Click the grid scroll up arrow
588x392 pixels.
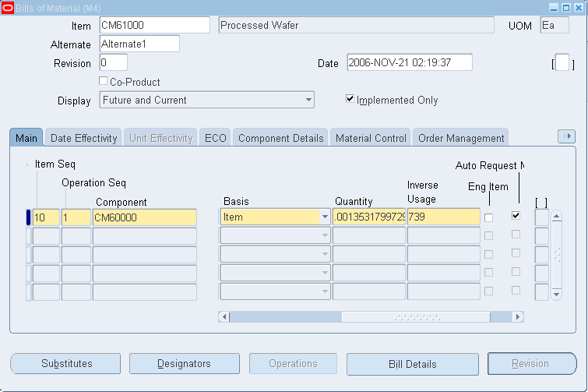click(x=557, y=216)
